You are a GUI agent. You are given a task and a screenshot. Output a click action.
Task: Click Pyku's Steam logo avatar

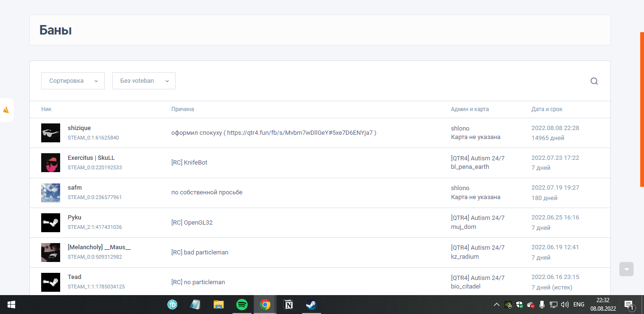point(51,222)
